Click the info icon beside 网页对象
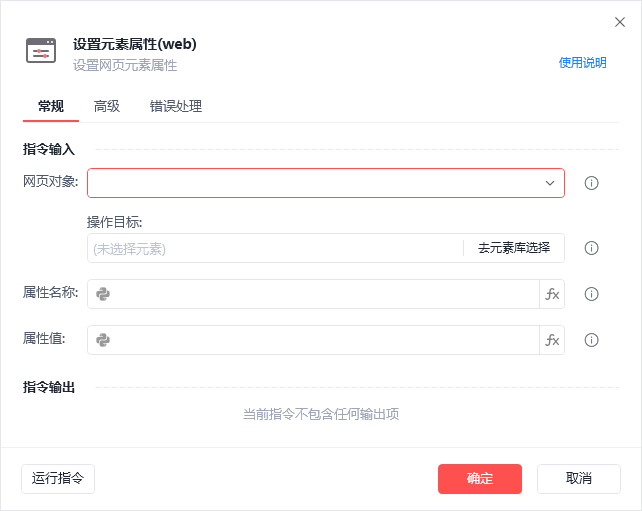 coord(591,183)
